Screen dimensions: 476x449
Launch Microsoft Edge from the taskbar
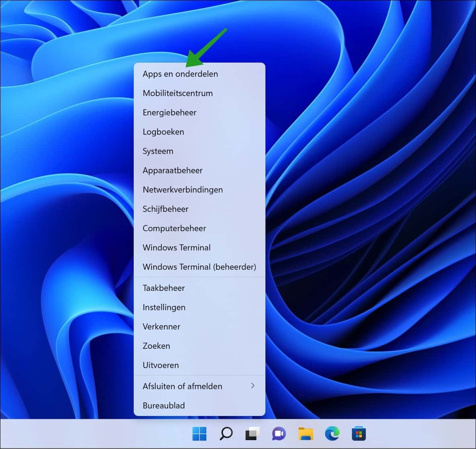[332, 434]
